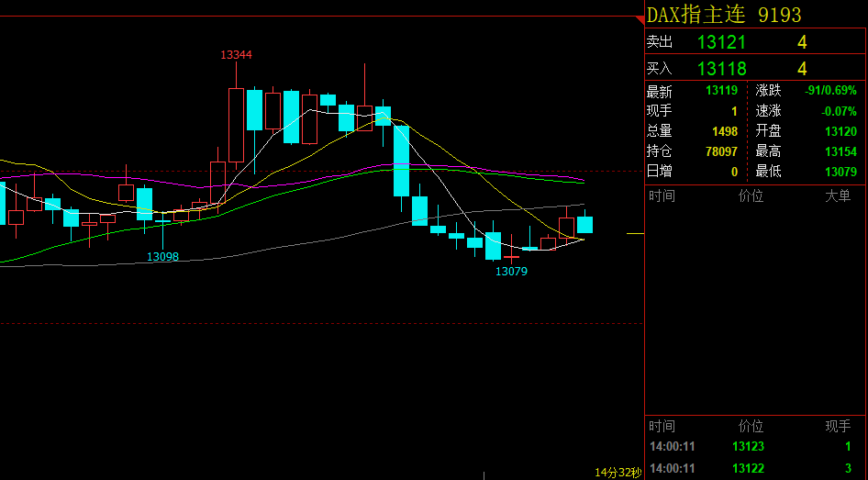The image size is (868, 480).
Task: Click the trade price 13122
Action: coord(748,468)
